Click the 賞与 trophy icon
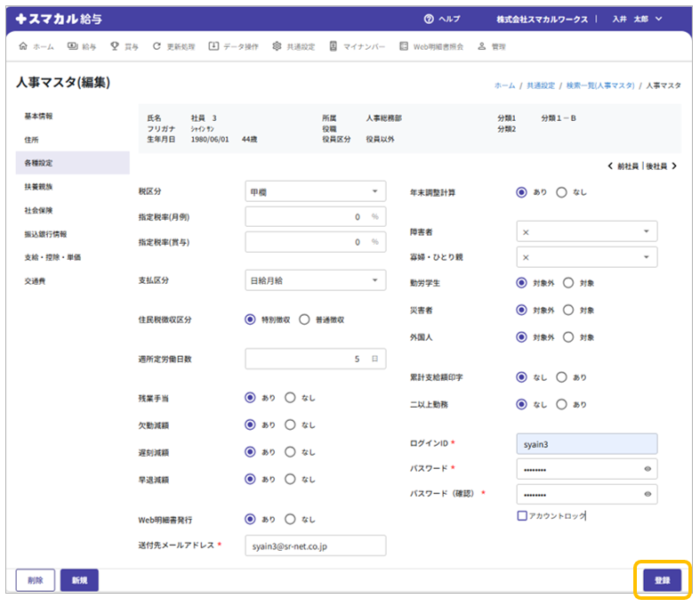700x607 pixels. coord(115,46)
